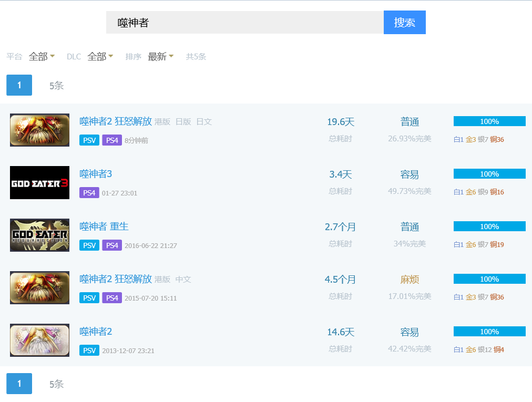Click the 49.73%完美 completion rate
Screen dimensions: 532x402
[410, 191]
